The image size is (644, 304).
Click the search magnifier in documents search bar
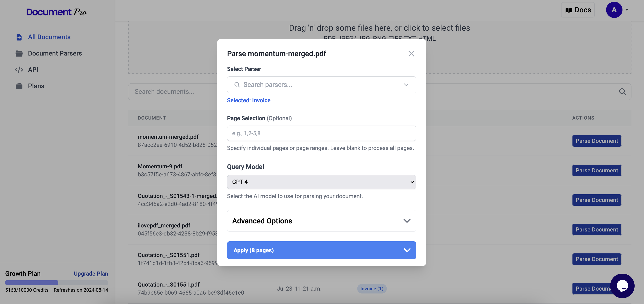tap(622, 92)
